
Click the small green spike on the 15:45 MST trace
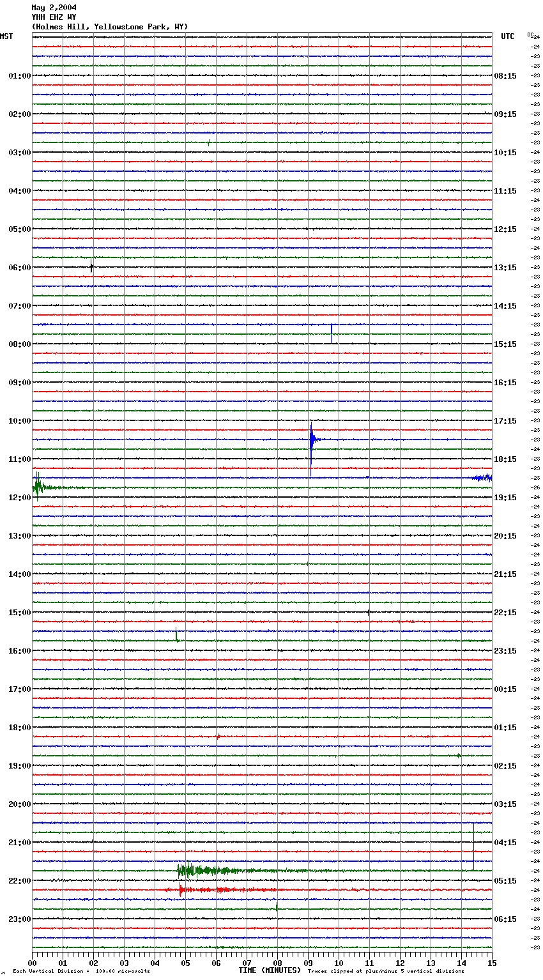click(177, 635)
